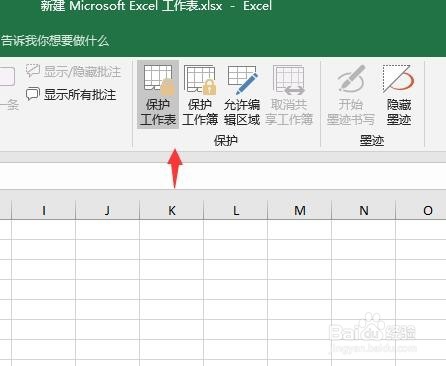Toggle Show/Hide Comment (显示/隐藏批注)

tap(73, 71)
